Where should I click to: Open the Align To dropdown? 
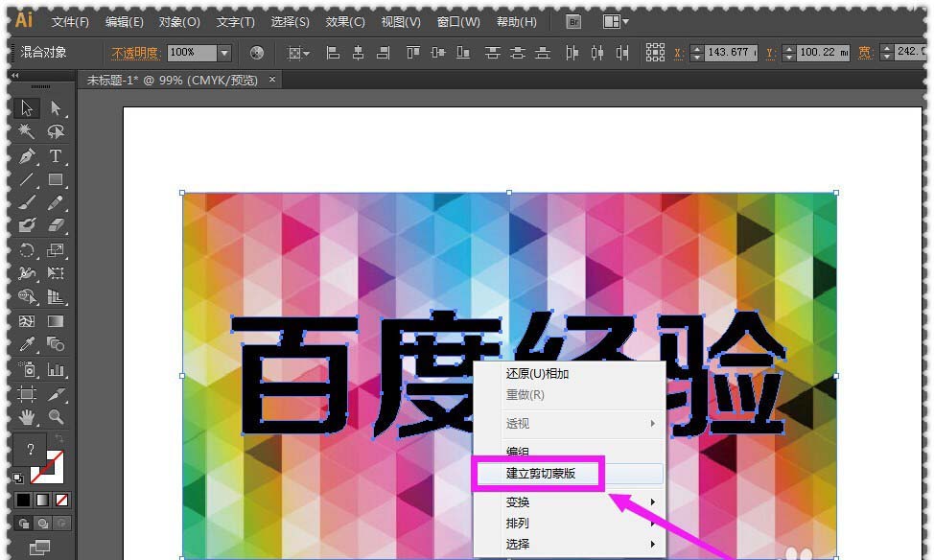click(298, 53)
